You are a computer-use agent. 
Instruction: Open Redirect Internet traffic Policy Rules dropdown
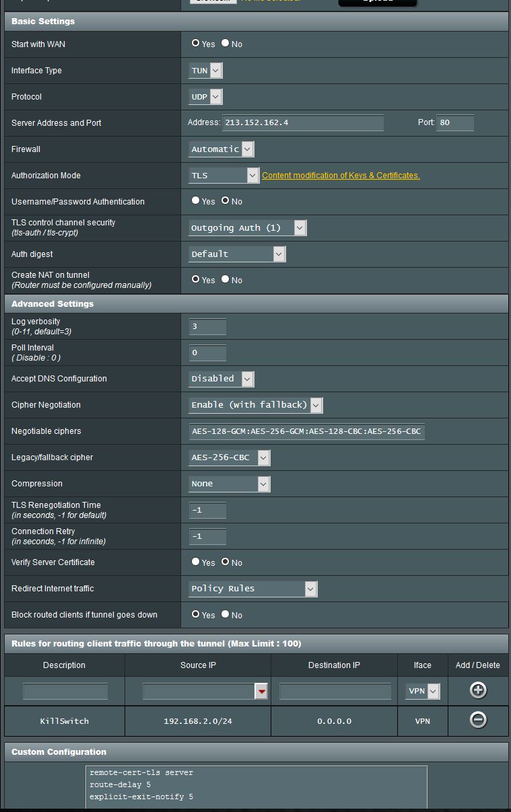(x=253, y=589)
